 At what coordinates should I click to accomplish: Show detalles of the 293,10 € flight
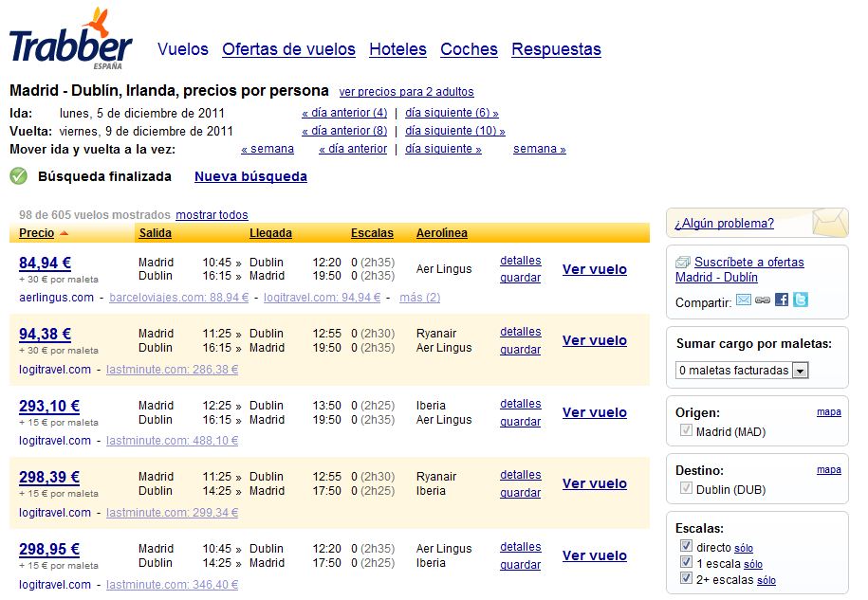pyautogui.click(x=521, y=404)
